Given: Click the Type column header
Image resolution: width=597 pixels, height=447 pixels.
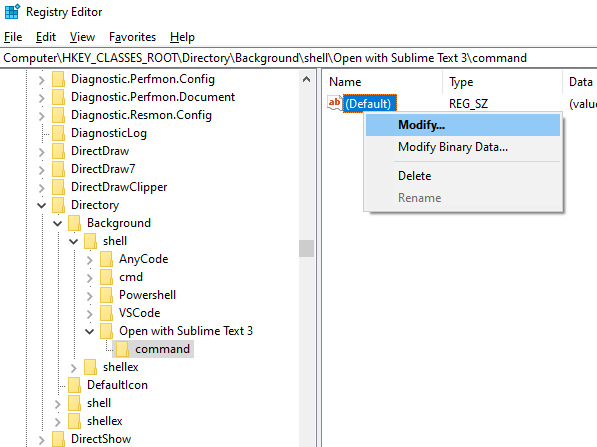Looking at the screenshot, I should click(502, 82).
